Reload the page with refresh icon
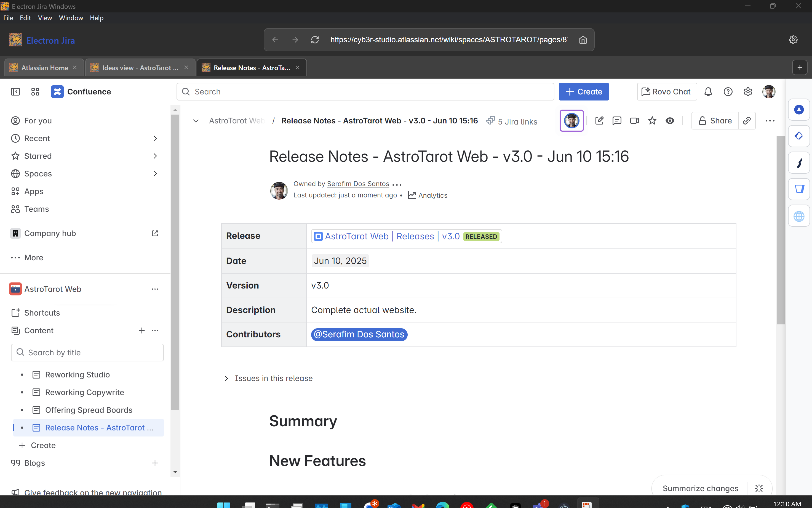Screen dimensions: 812x508 click(315, 40)
